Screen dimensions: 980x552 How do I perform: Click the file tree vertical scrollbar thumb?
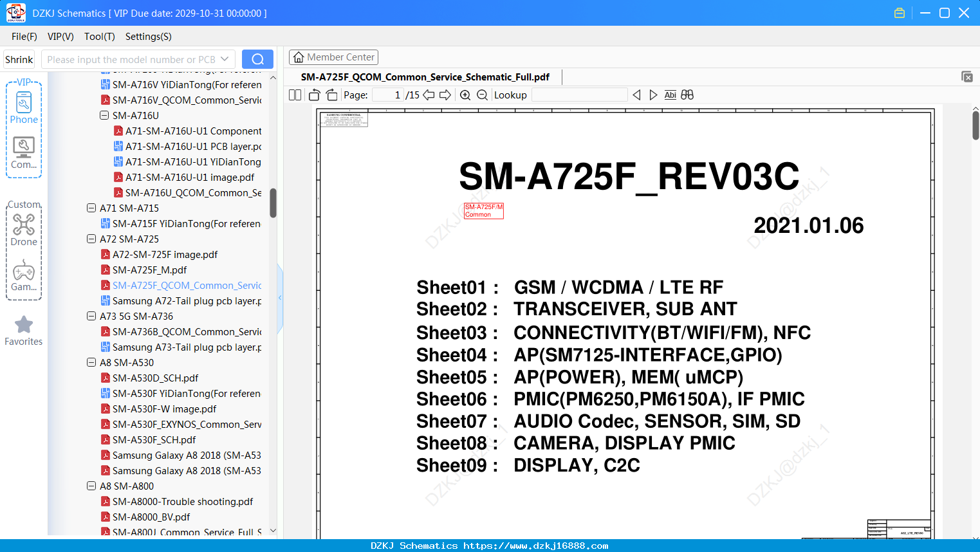273,203
